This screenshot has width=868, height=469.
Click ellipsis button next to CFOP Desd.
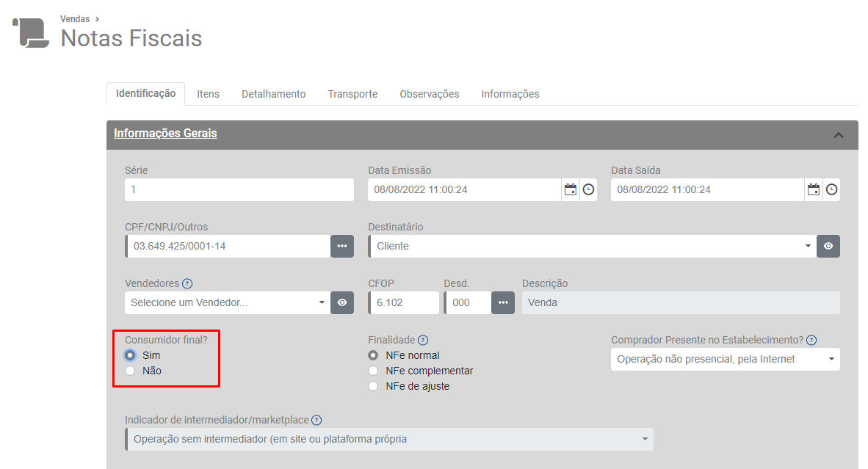coord(503,302)
